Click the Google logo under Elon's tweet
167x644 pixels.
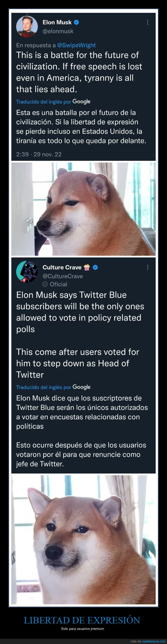(x=82, y=101)
